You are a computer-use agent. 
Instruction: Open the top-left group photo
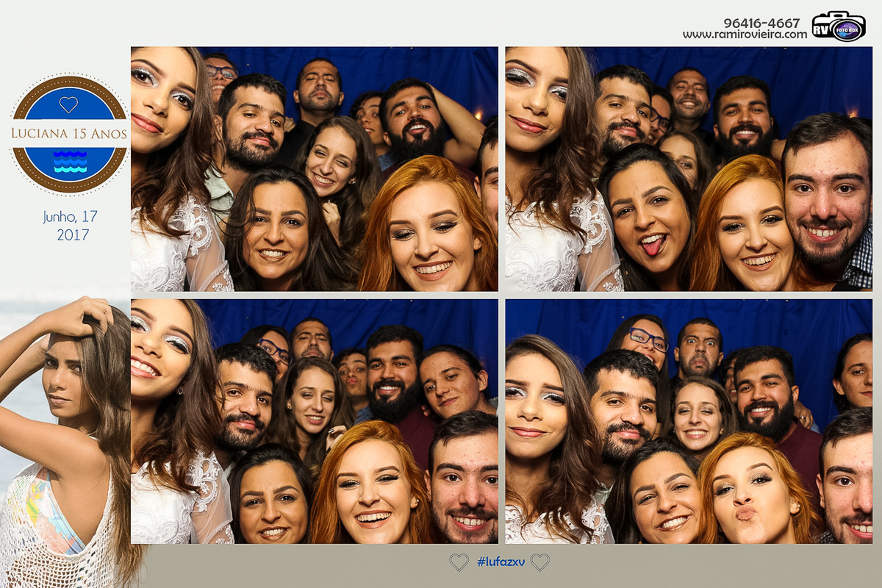(314, 169)
